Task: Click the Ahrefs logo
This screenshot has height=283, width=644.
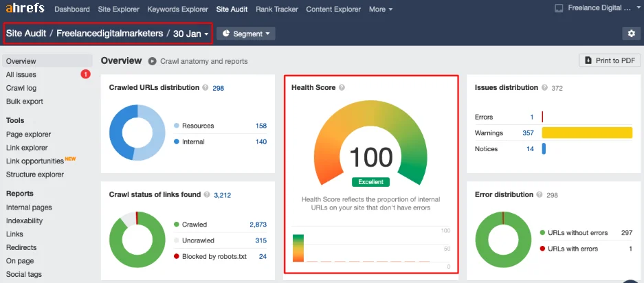Action: (x=25, y=8)
